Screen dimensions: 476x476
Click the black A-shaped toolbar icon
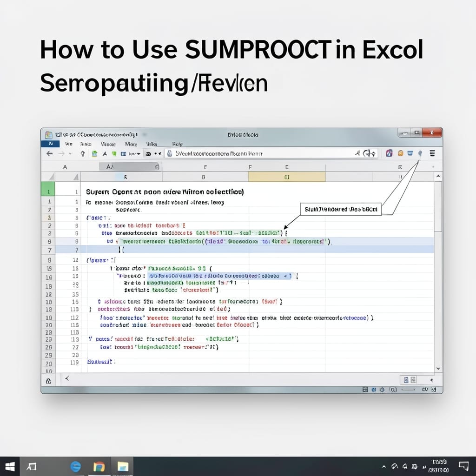[x=105, y=153]
